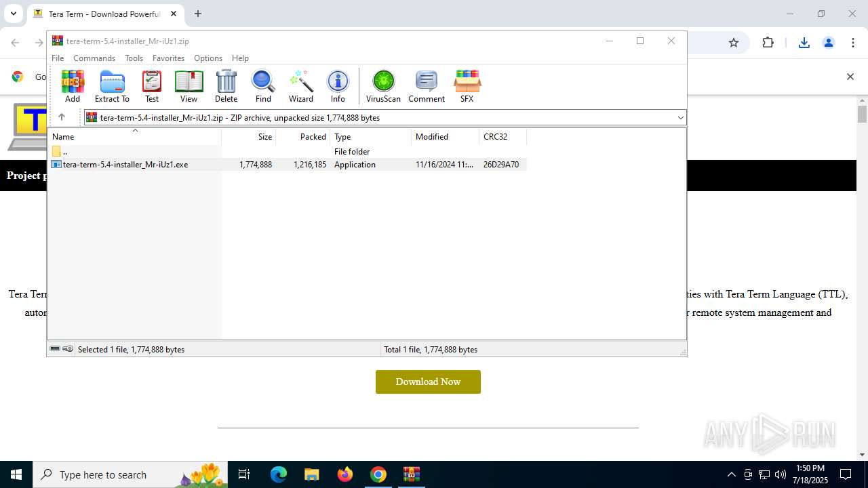
Task: Click the 26D29A70 CRC32 value
Action: point(501,164)
